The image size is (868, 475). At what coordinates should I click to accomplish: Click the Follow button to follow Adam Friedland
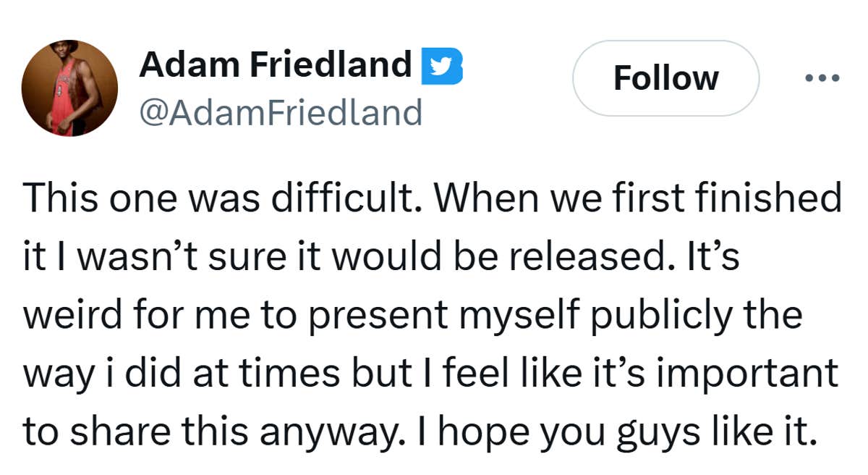click(x=665, y=78)
